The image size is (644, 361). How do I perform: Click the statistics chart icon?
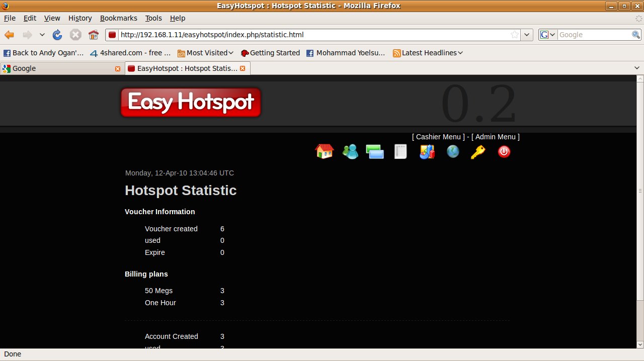[x=427, y=151]
